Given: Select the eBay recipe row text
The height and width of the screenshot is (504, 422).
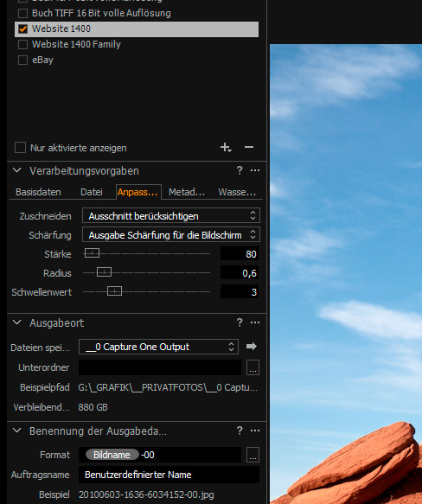Looking at the screenshot, I should (x=42, y=61).
